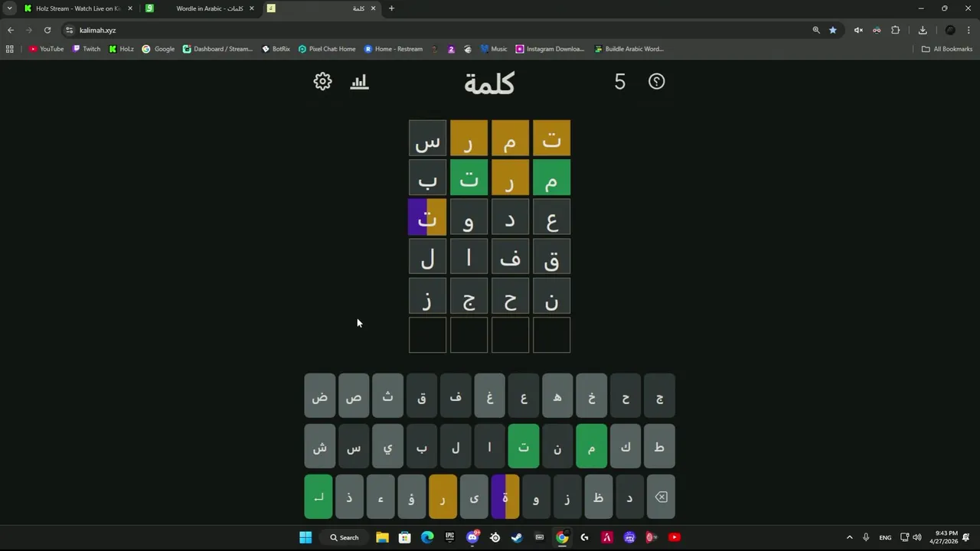Viewport: 980px width, 551px height.
Task: Click the tab mute speaker icon in the toolbar
Action: 858,30
